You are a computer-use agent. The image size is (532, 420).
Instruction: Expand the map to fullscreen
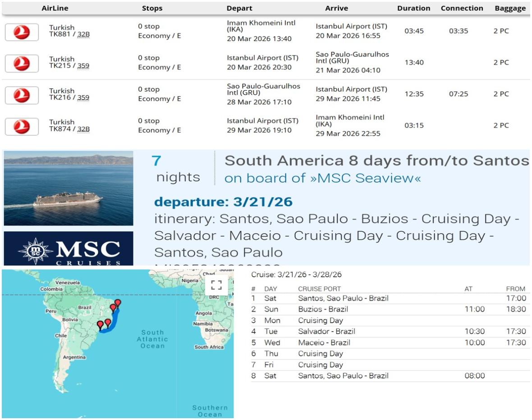[216, 285]
